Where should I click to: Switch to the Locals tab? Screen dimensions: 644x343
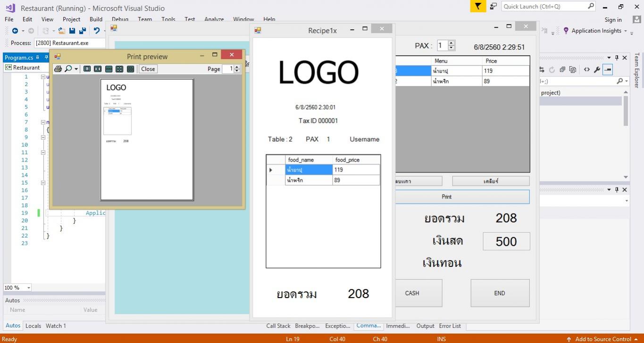click(33, 326)
